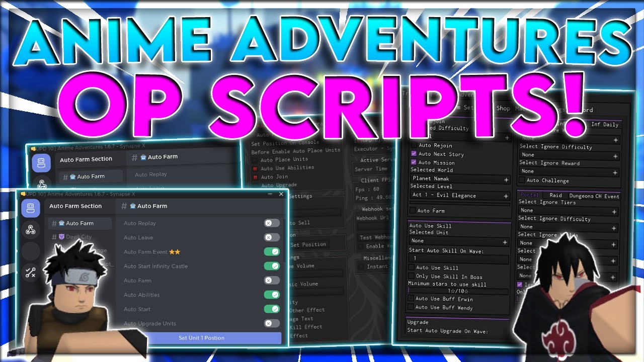The width and height of the screenshot is (644, 362).
Task: Click the two-star icon beside Auto Farm Event
Action: click(175, 251)
